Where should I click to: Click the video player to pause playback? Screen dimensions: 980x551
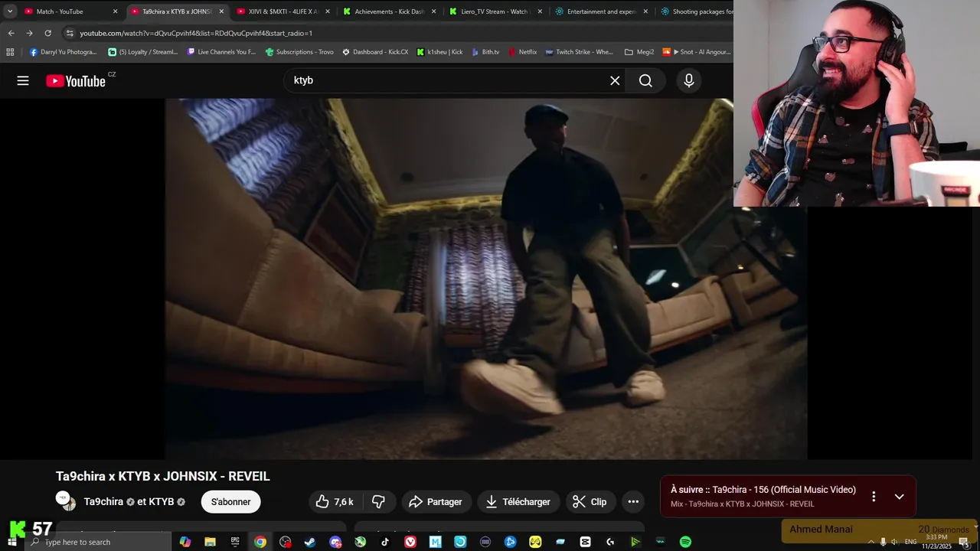pyautogui.click(x=486, y=279)
